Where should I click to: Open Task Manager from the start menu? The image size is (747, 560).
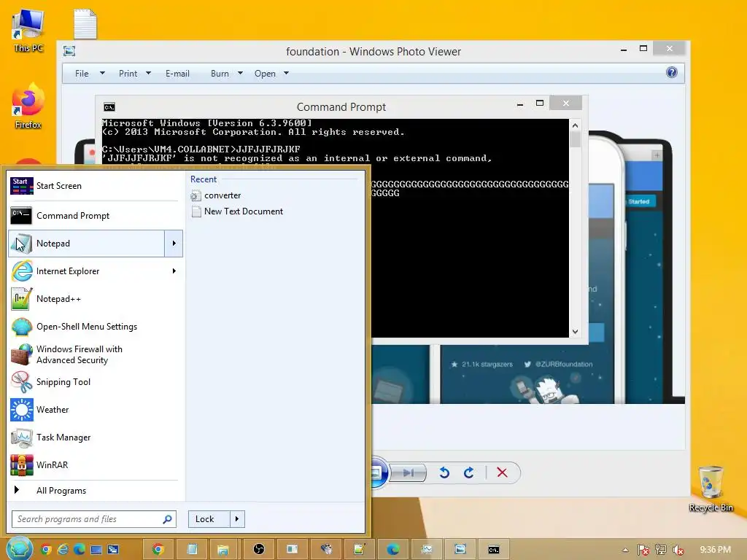(94, 437)
